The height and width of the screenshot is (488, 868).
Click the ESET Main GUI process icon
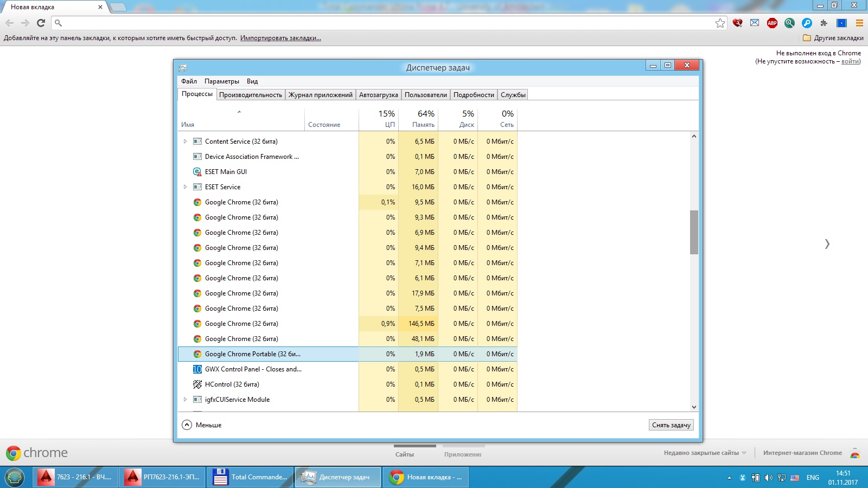[197, 172]
